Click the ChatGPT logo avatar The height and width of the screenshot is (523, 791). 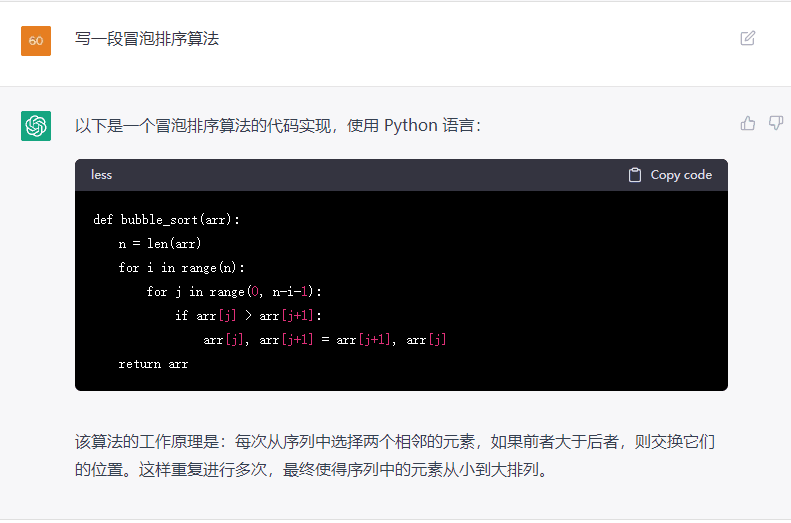[x=36, y=125]
